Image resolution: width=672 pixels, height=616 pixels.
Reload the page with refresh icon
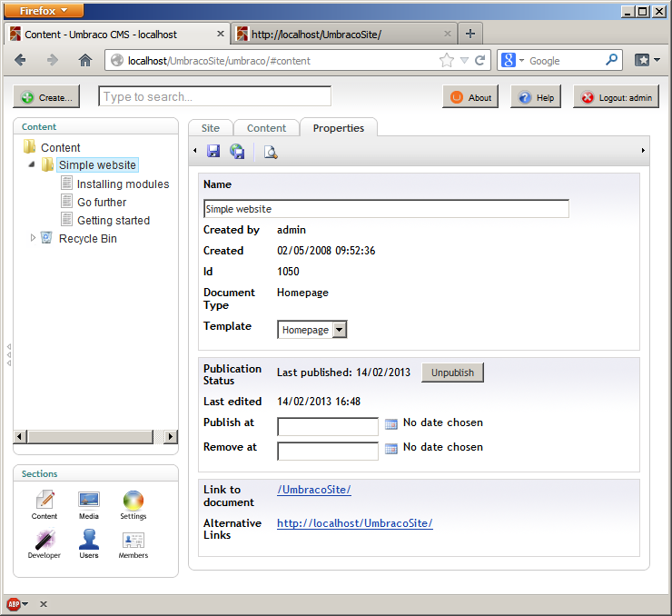480,60
